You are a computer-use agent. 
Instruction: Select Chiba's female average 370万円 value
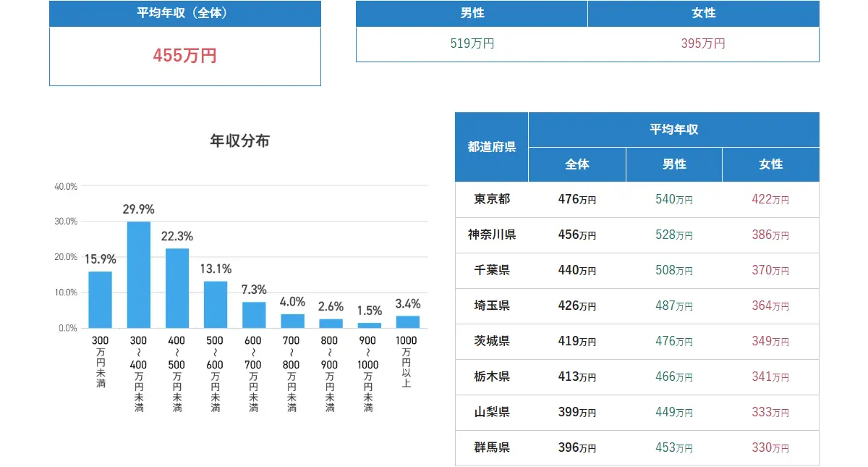point(770,270)
